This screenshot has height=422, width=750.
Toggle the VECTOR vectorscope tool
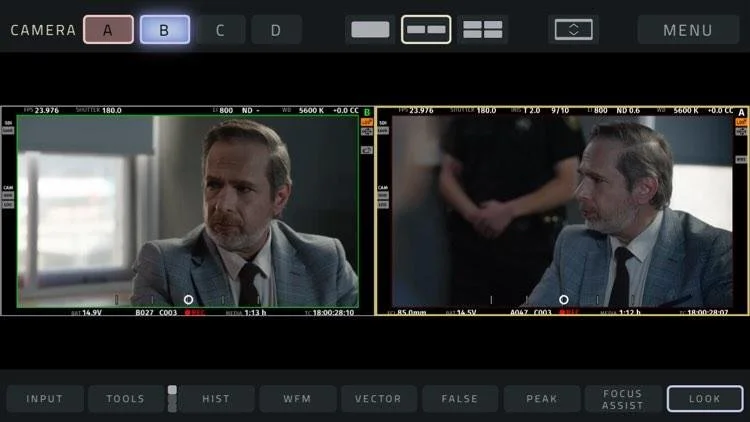378,399
